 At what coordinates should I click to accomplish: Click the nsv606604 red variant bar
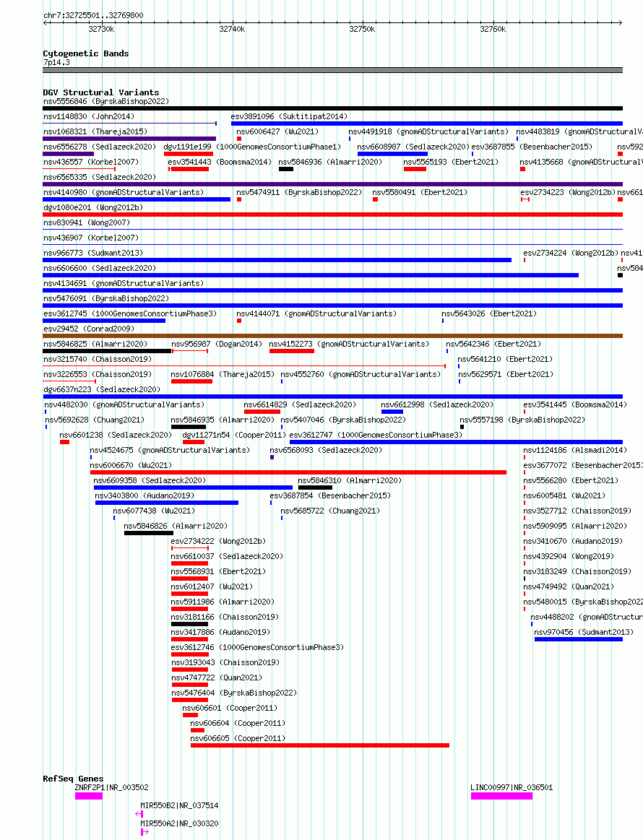[x=198, y=730]
